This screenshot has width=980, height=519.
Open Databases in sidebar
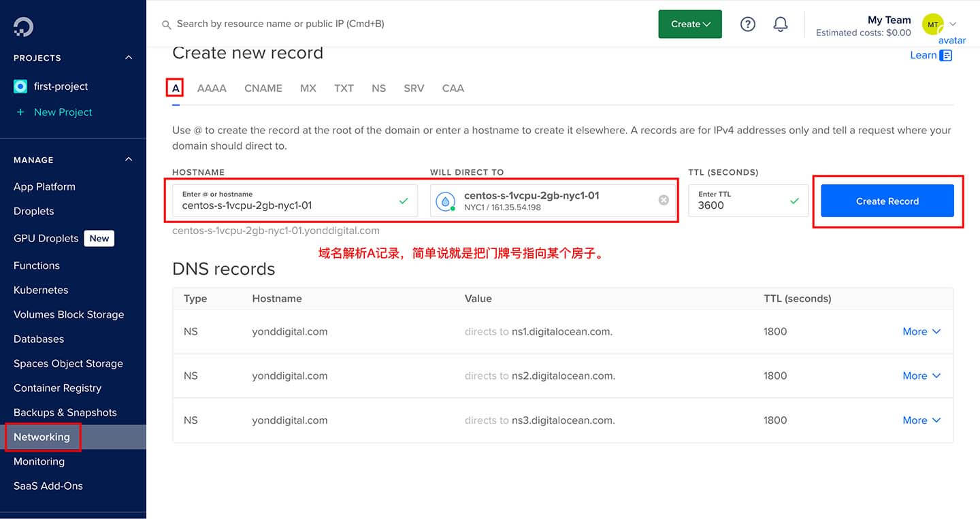[39, 339]
